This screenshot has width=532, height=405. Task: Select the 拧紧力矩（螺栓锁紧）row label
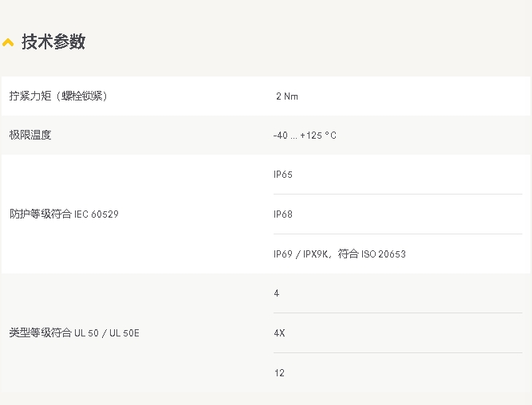[57, 96]
